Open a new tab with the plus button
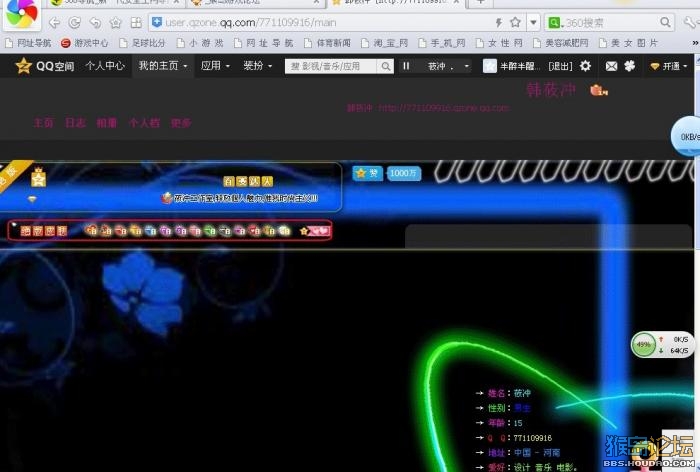This screenshot has height=472, width=700. point(481,2)
